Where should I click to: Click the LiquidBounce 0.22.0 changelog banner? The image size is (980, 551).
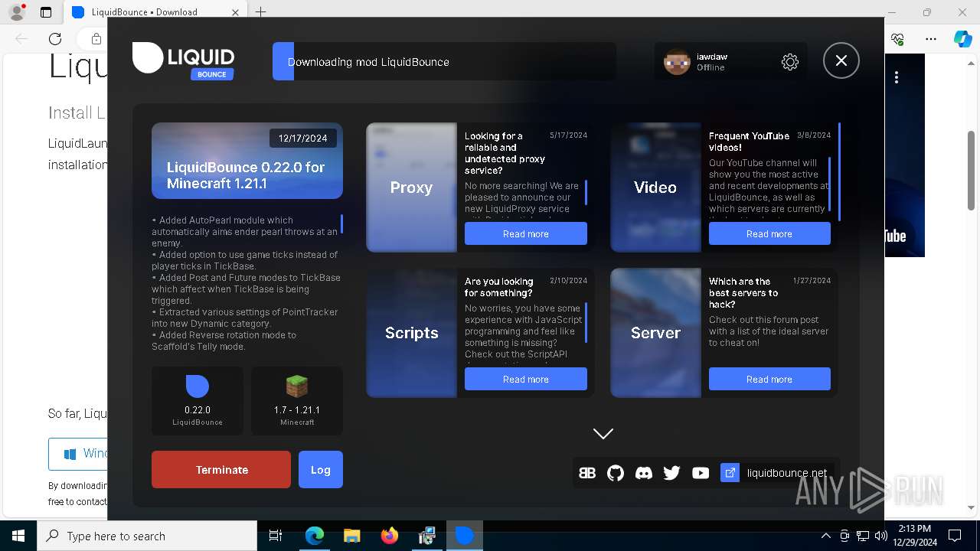point(247,161)
